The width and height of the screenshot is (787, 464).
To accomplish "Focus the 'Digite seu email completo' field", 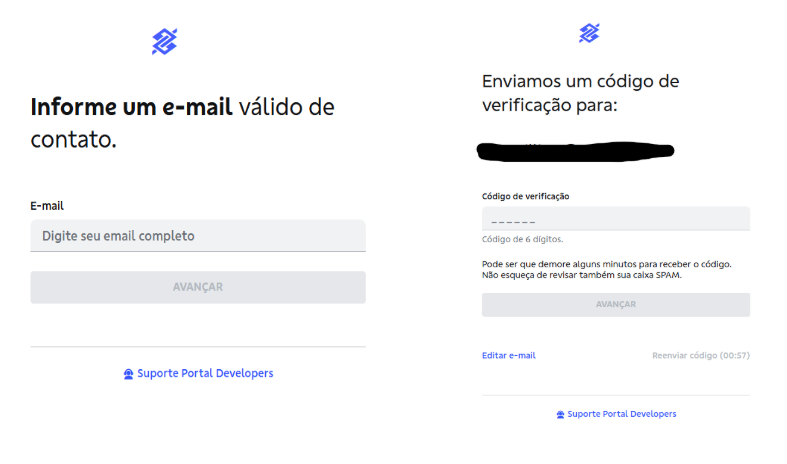I will (198, 236).
